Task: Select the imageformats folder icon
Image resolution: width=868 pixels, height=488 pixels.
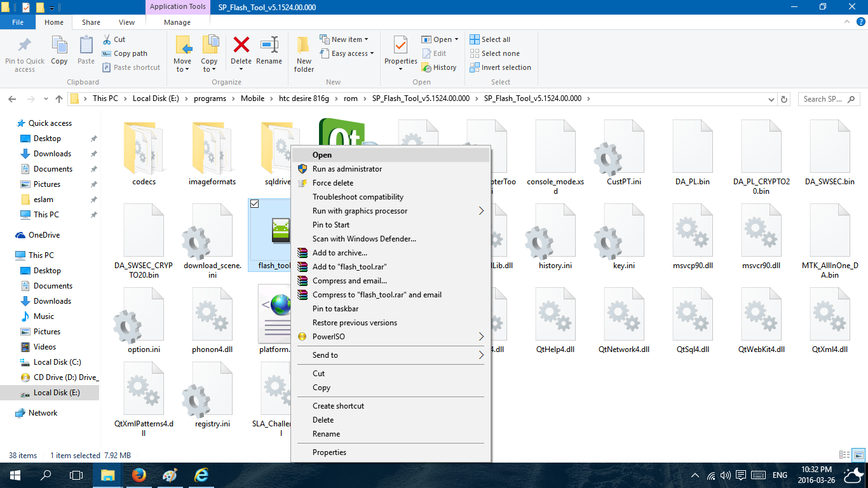Action: pos(212,147)
